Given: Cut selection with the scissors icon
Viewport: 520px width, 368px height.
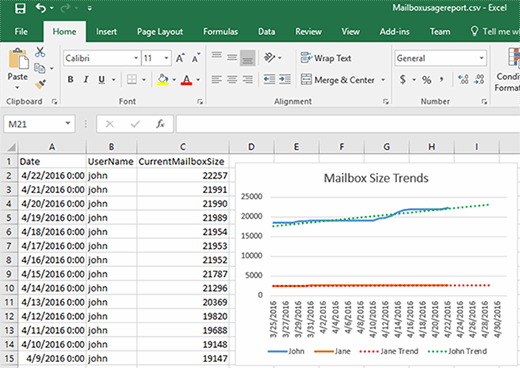Looking at the screenshot, I should [40, 52].
